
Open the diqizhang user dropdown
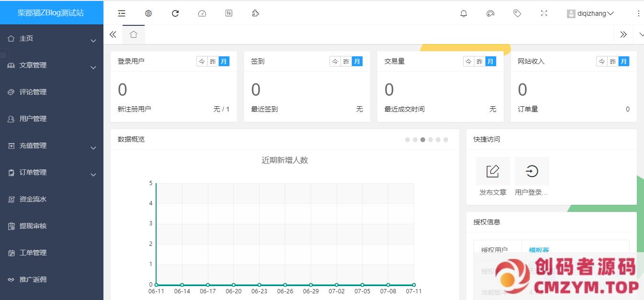(590, 13)
